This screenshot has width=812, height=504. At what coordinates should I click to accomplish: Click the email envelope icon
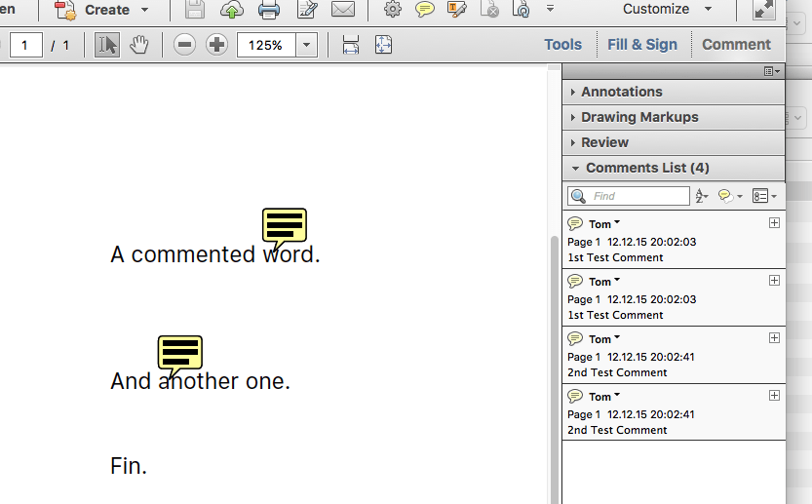(x=342, y=10)
